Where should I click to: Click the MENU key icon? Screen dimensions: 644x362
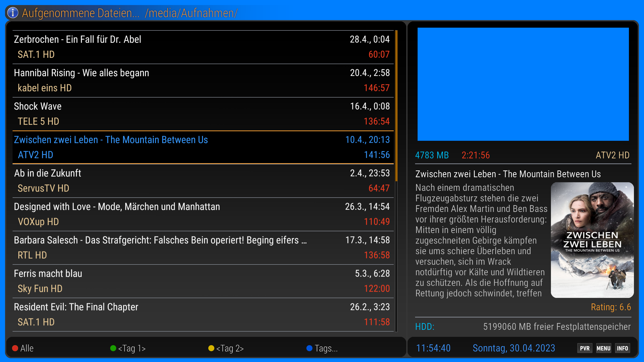click(x=603, y=348)
